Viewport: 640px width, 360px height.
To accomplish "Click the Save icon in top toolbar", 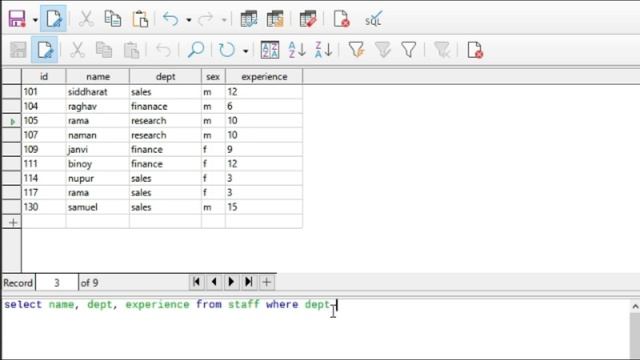I will 17,19.
